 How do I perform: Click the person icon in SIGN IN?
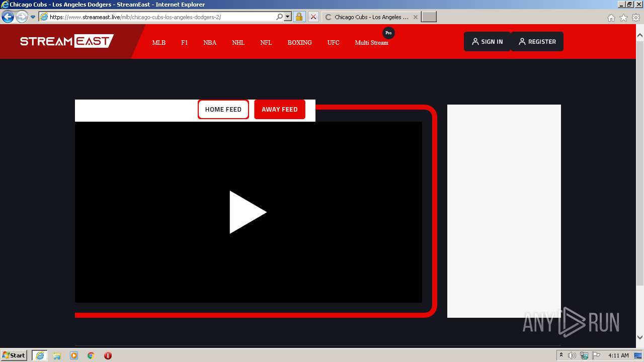click(x=475, y=42)
